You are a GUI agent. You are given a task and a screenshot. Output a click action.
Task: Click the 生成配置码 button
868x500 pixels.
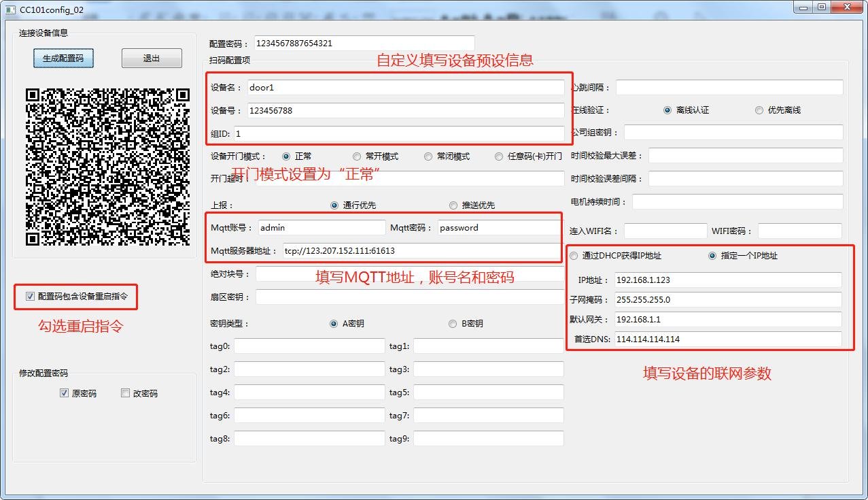[63, 59]
